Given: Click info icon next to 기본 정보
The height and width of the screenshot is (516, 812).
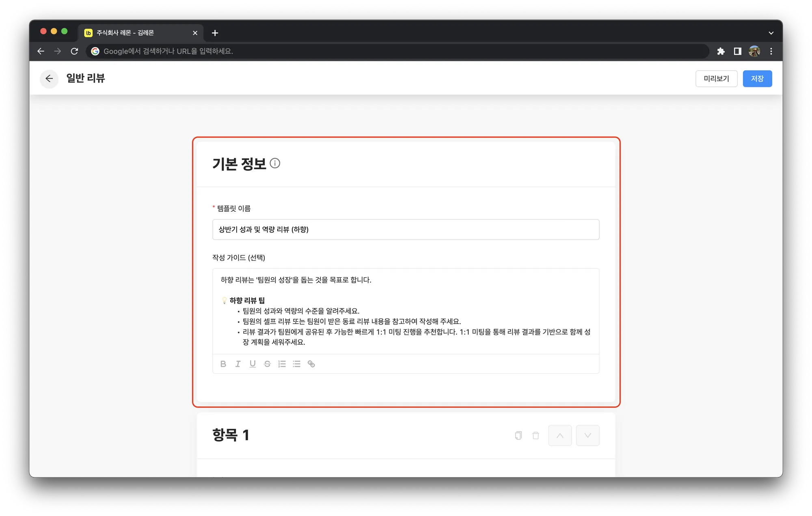Looking at the screenshot, I should coord(275,163).
